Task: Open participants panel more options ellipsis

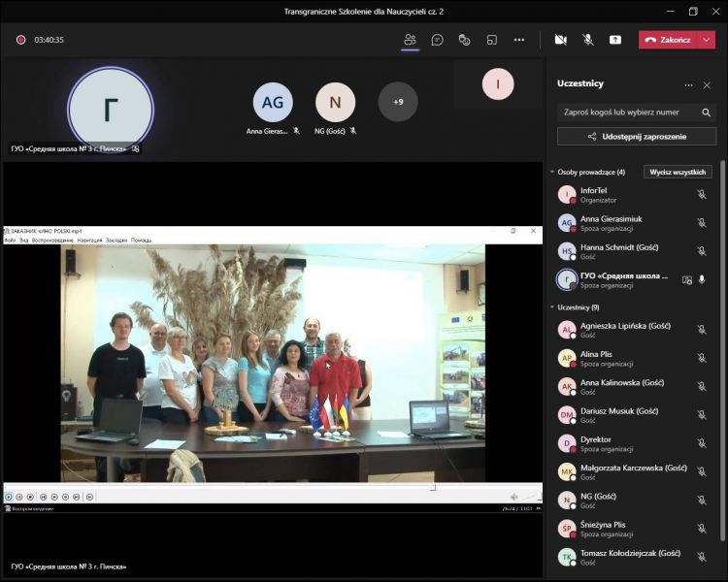Action: (689, 84)
